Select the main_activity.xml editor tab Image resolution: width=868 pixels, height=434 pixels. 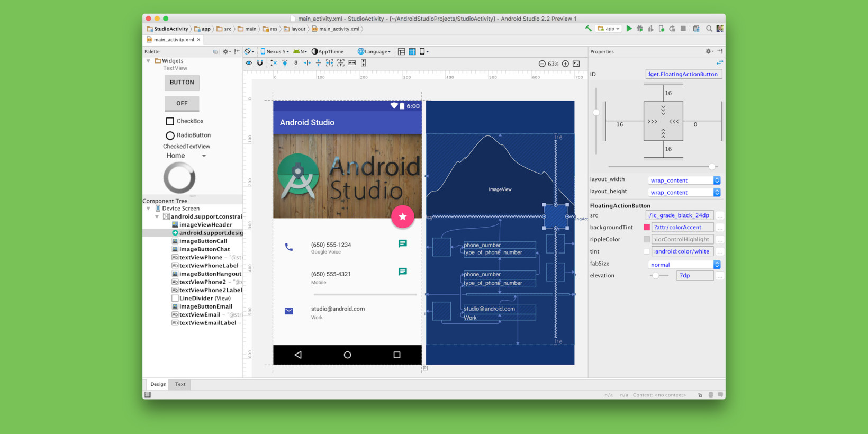pos(174,40)
